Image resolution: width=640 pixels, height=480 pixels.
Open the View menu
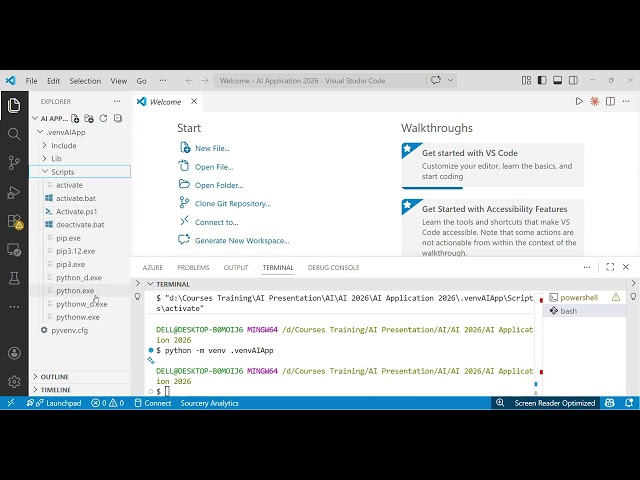119,81
